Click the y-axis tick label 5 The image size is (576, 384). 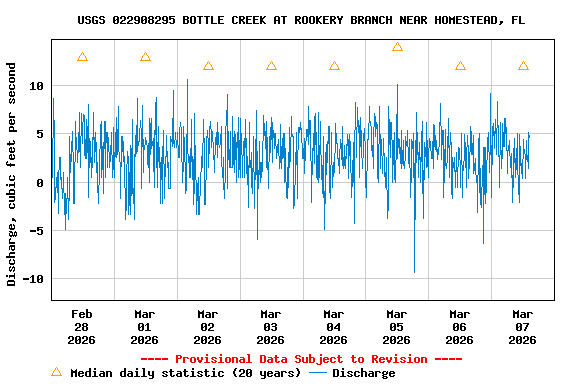pos(40,134)
